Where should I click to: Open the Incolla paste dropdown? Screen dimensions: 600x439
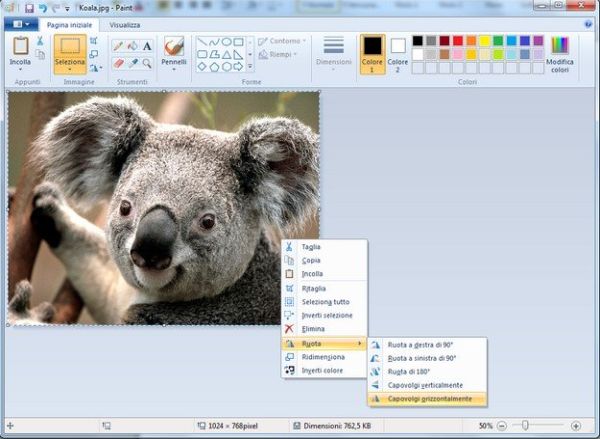pos(20,70)
